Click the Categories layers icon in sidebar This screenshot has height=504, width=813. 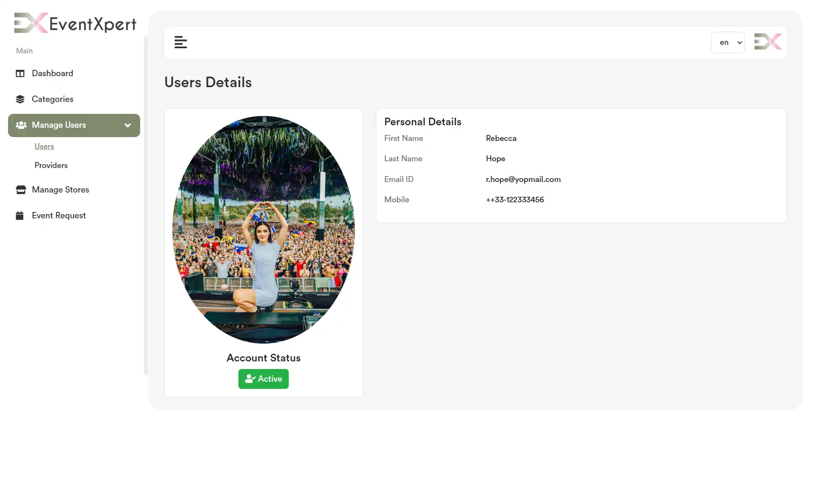20,99
